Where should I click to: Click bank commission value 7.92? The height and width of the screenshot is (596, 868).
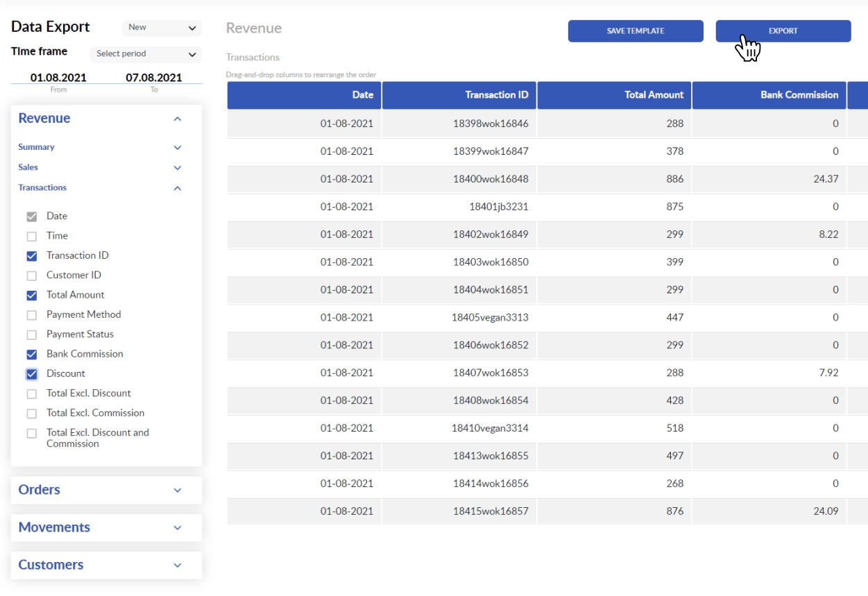pos(828,373)
